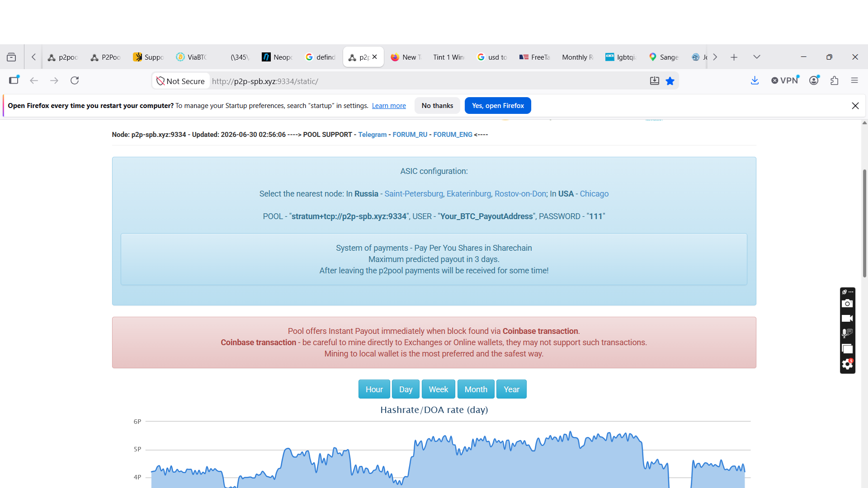Viewport: 868px width, 488px height.
Task: Reload the current page
Action: pos(75,80)
